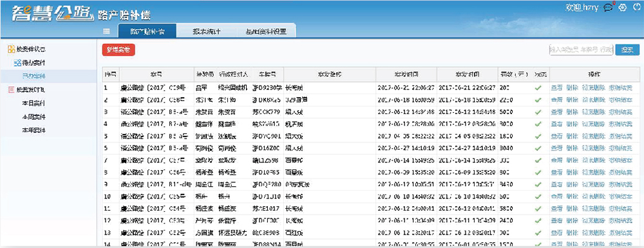Click the green checkmark in row 12
644x248 pixels.
[x=538, y=220]
